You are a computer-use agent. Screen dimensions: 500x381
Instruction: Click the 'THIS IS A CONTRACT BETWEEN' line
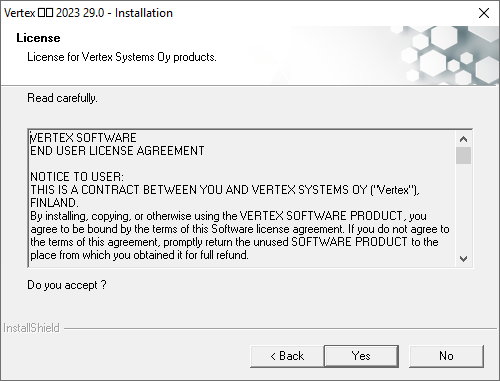pyautogui.click(x=225, y=190)
